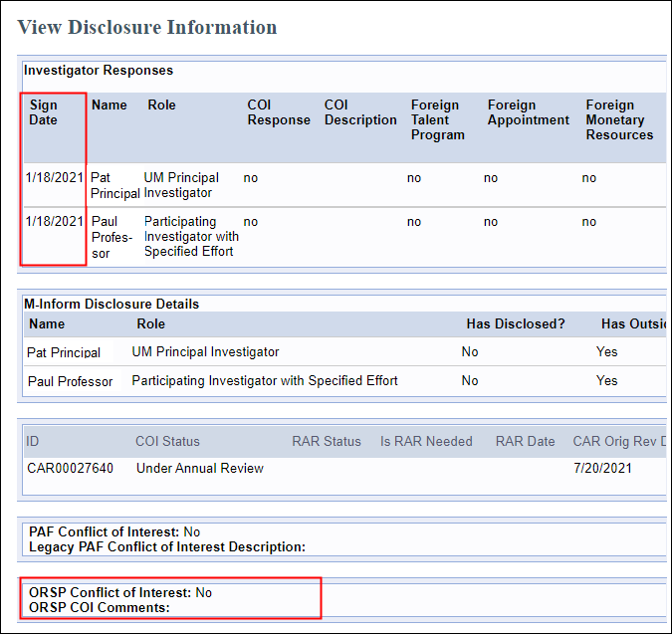Click the 'Under Annual Review' COI status
Viewport: 672px width, 634px height.
[x=200, y=468]
